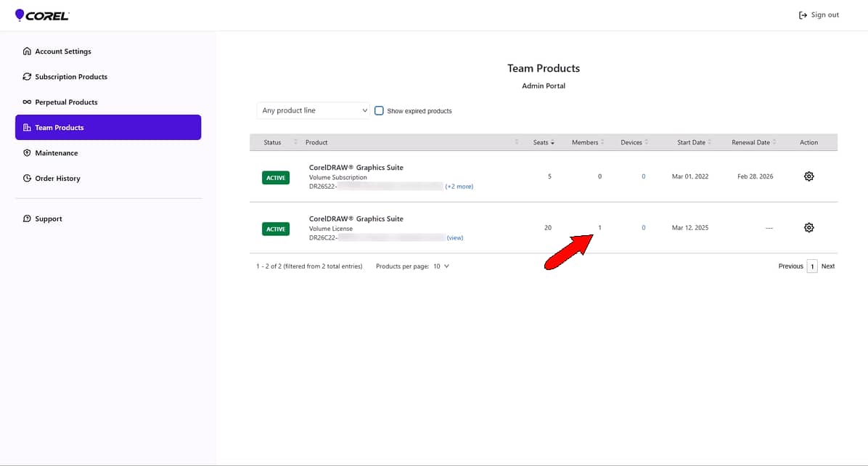The image size is (868, 466).
Task: Click the Previous page button
Action: (790, 266)
